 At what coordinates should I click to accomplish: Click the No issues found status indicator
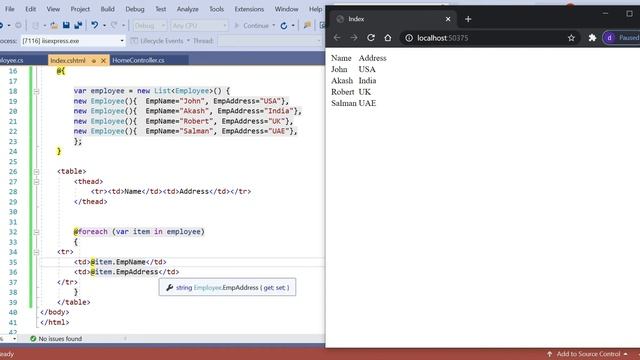click(56, 338)
